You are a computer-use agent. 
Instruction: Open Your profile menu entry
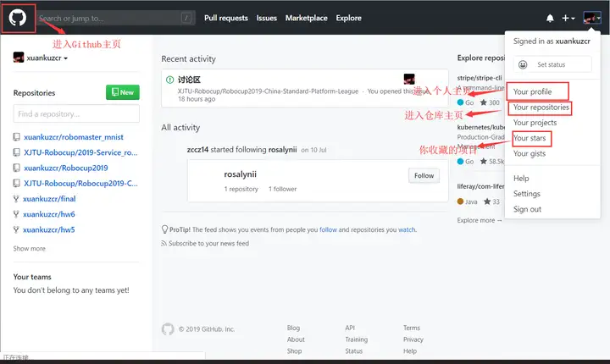[x=532, y=91]
